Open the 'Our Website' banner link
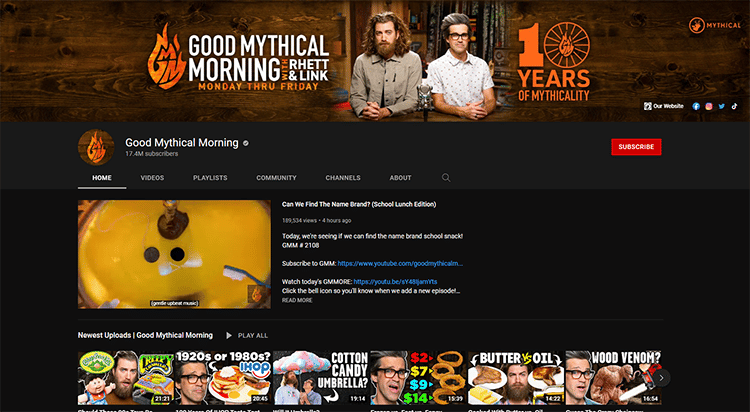Screen dimensions: 750x412 point(663,105)
